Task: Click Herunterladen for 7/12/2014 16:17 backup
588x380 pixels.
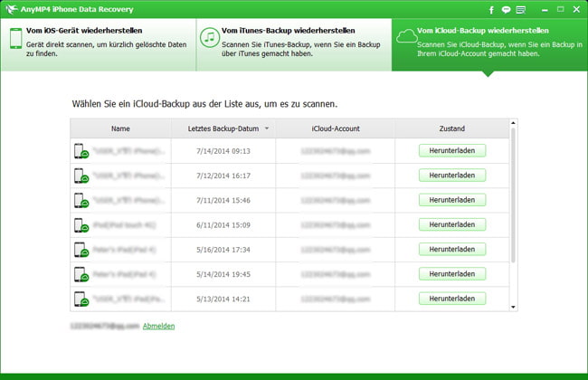Action: coord(452,176)
